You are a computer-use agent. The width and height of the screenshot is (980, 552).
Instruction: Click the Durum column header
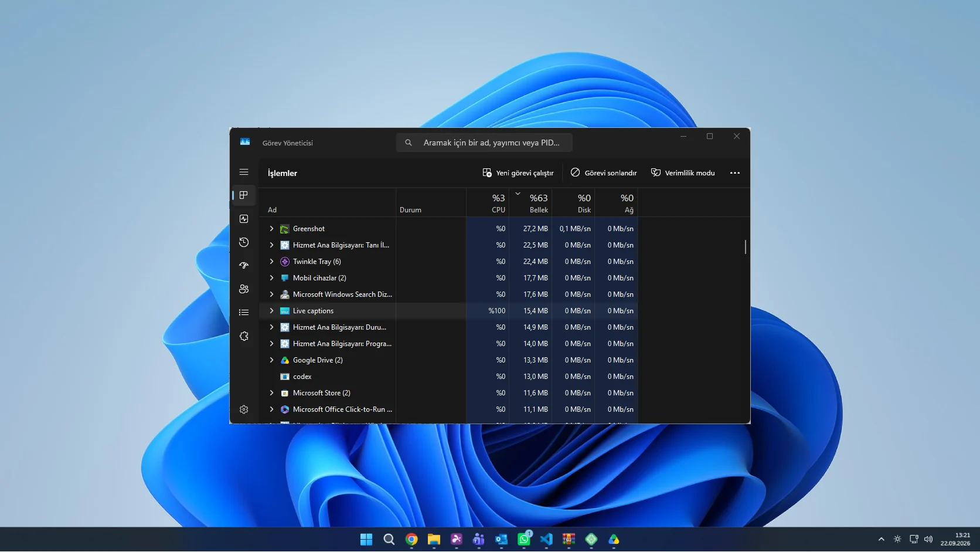[x=431, y=203]
